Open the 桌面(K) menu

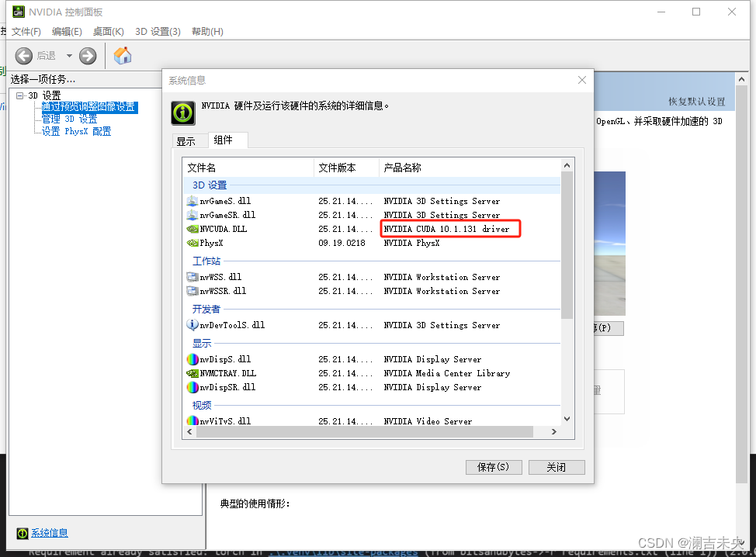[109, 31]
